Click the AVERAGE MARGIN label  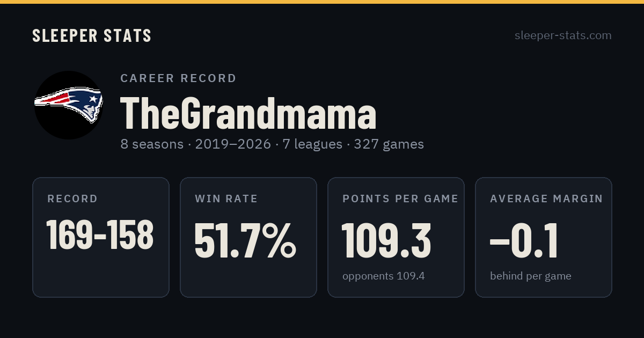(546, 199)
